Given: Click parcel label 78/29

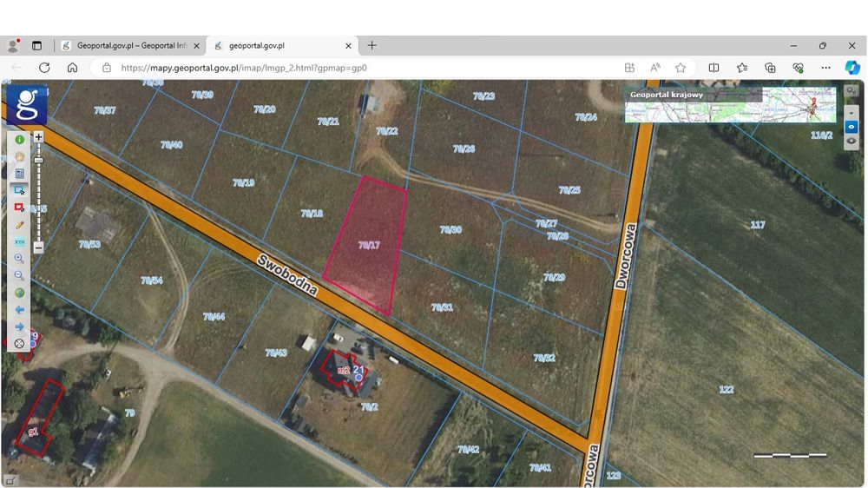Looking at the screenshot, I should 554,277.
